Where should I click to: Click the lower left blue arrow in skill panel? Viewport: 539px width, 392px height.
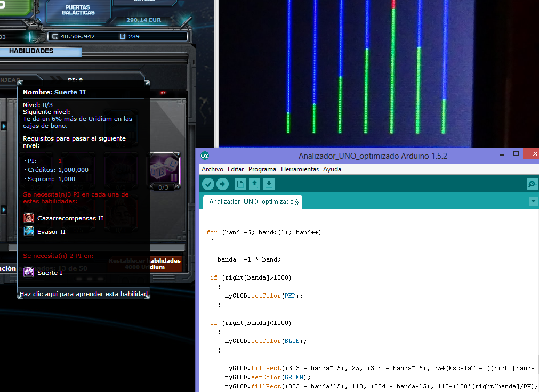(4, 209)
